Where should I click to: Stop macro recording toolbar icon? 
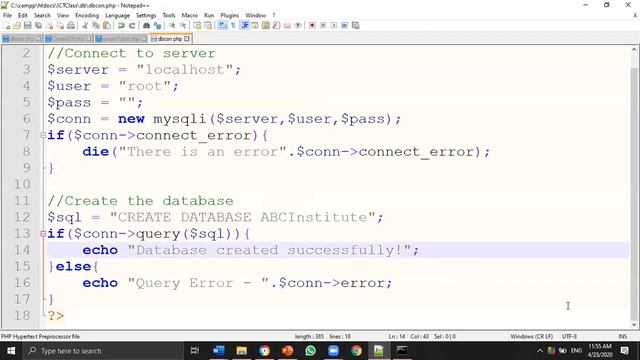coord(323,25)
